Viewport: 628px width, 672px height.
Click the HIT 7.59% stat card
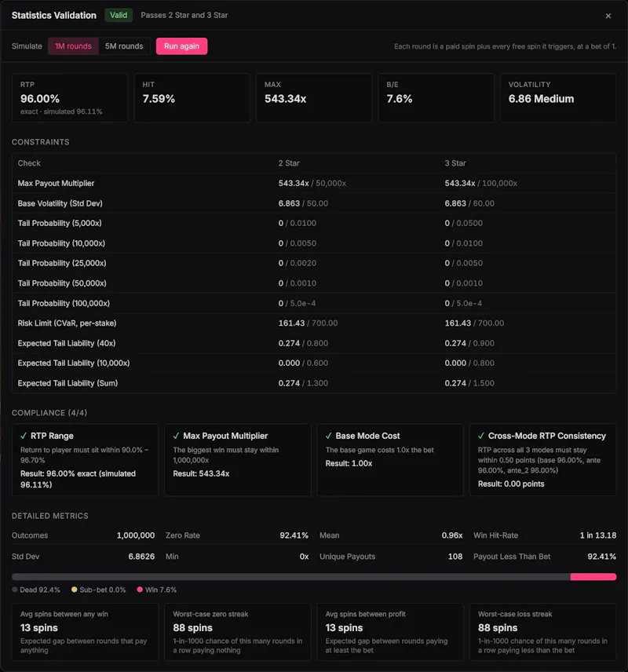point(192,97)
